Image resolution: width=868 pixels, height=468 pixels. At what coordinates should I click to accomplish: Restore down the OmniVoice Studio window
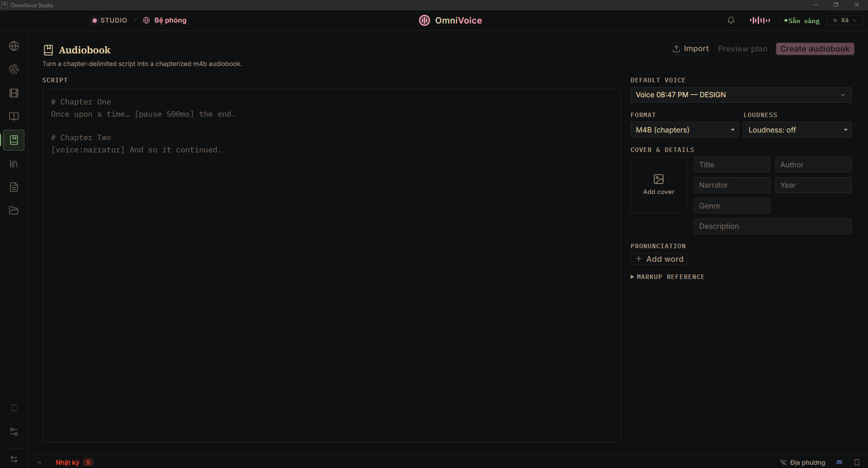pos(836,5)
